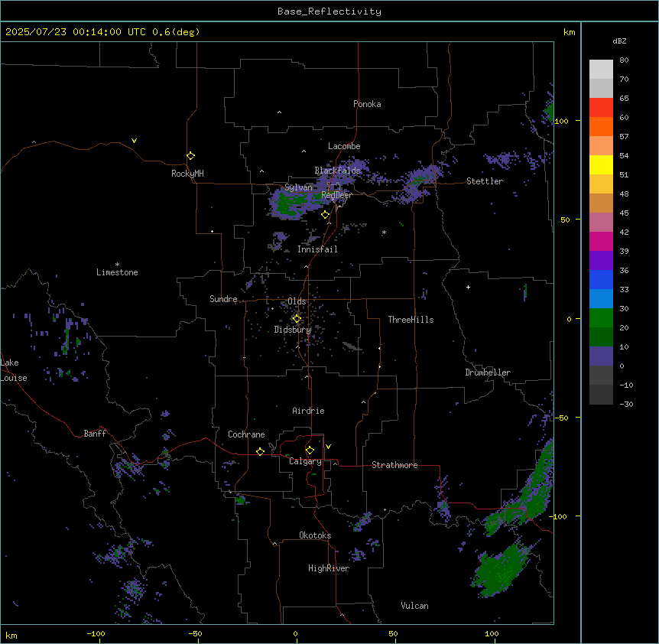Viewport: 659px width, 644px height.
Task: Click the yellow marker at Olds
Action: click(297, 319)
